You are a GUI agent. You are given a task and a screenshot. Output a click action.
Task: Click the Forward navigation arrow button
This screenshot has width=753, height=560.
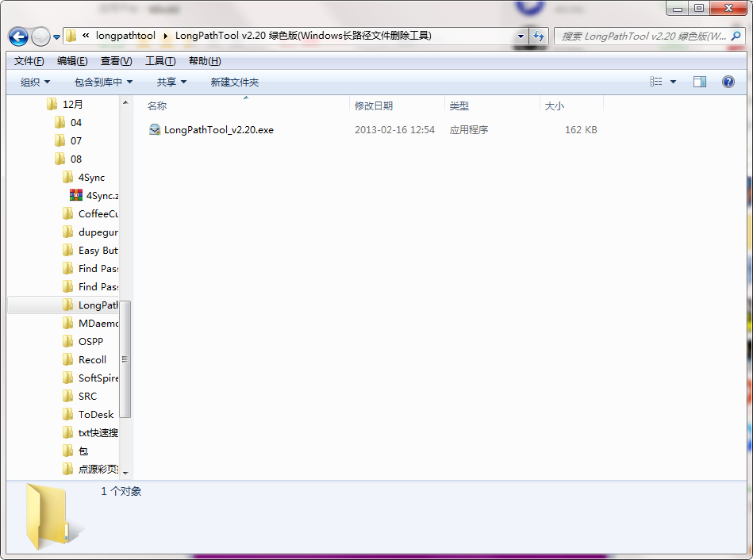point(40,36)
